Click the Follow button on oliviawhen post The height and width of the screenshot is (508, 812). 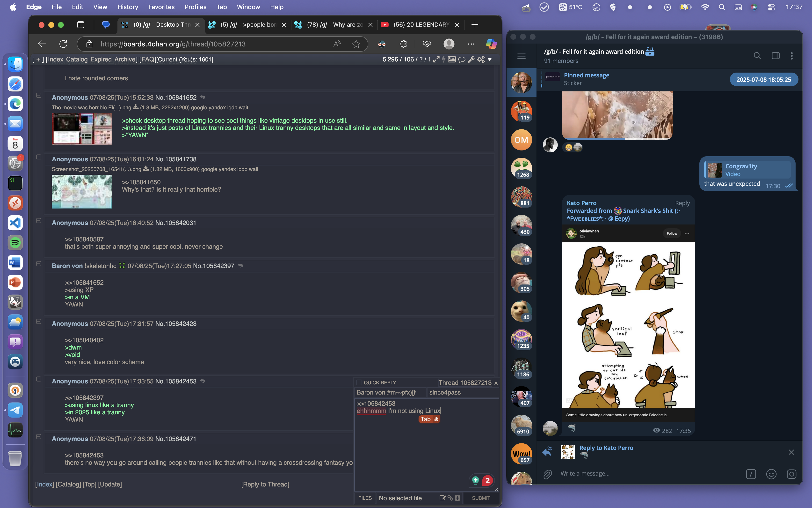672,233
